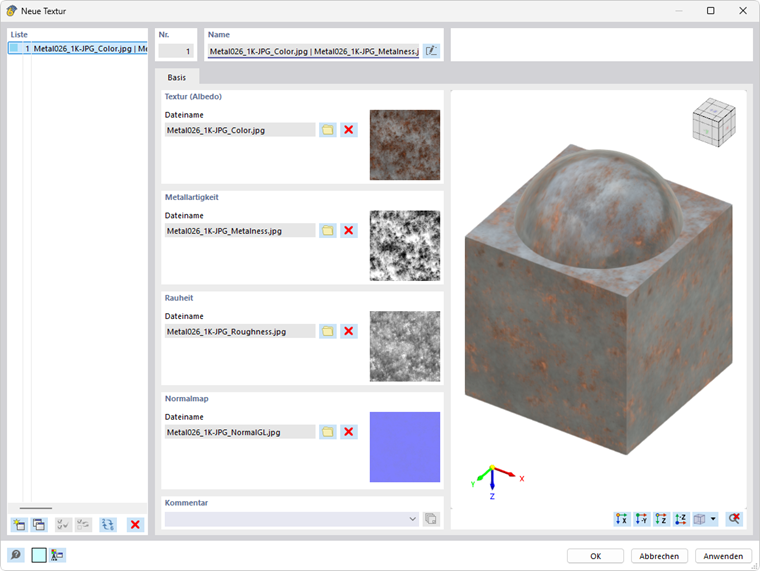The height and width of the screenshot is (571, 760).
Task: Click the Nr. field showing 1
Action: 176,51
